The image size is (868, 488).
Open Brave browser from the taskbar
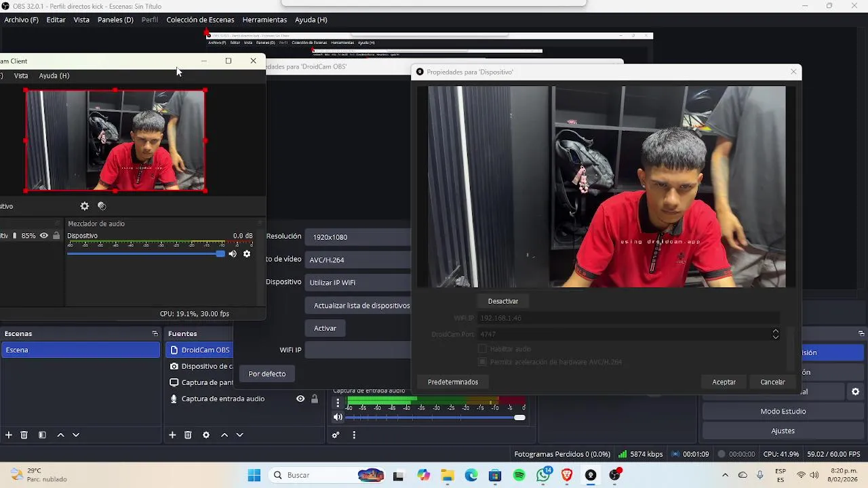pos(567,475)
